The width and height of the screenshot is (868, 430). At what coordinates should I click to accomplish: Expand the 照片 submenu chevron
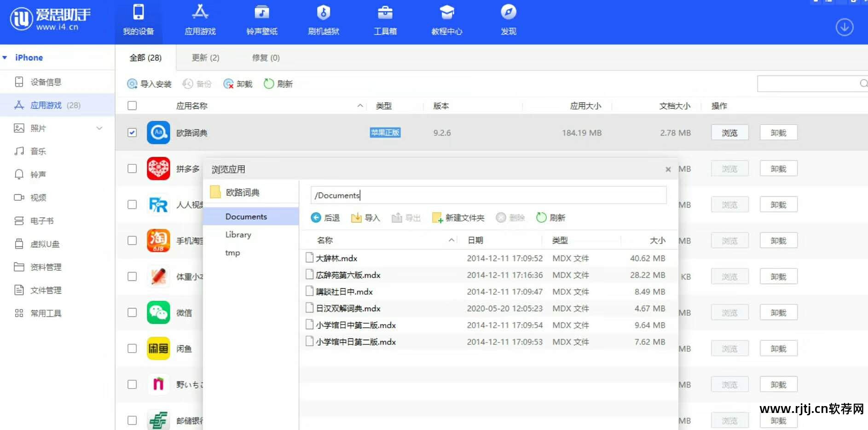tap(99, 128)
